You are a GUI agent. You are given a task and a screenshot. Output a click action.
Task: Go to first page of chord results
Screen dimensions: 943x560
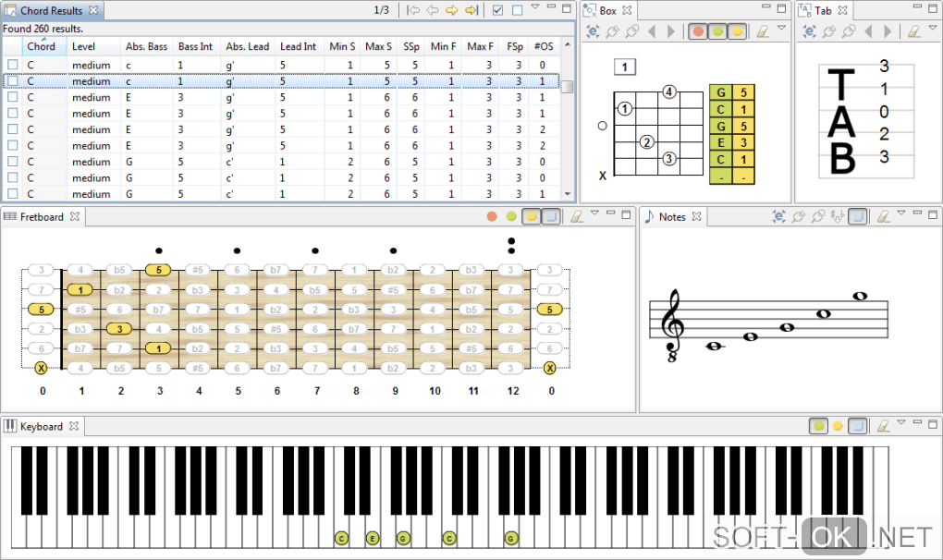pos(413,10)
